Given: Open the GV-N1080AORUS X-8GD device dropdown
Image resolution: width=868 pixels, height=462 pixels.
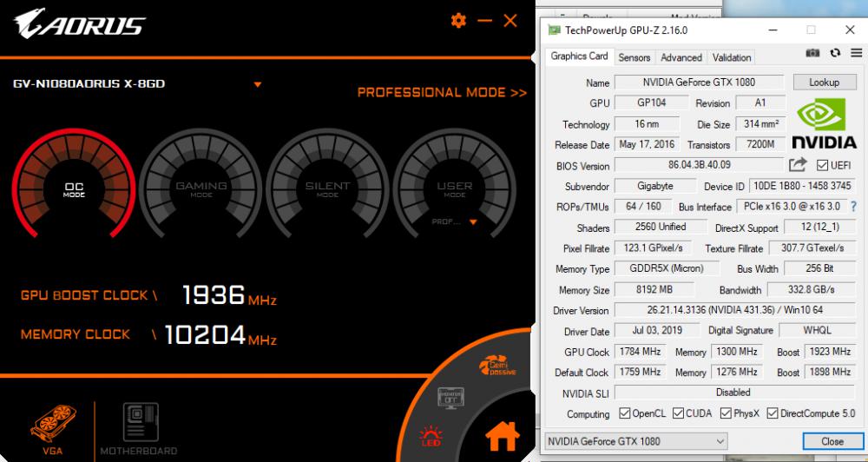Looking at the screenshot, I should [x=257, y=84].
